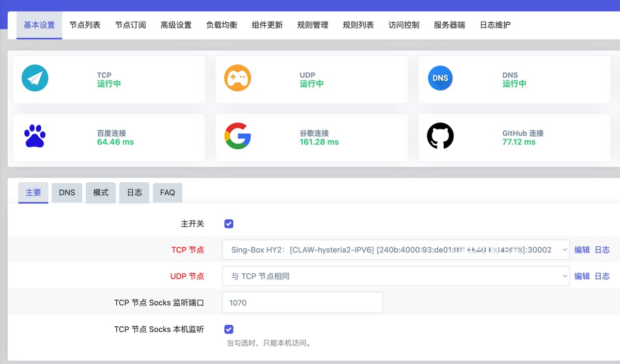
Task: Click the 百度连接 64.46 ms value
Action: [115, 142]
